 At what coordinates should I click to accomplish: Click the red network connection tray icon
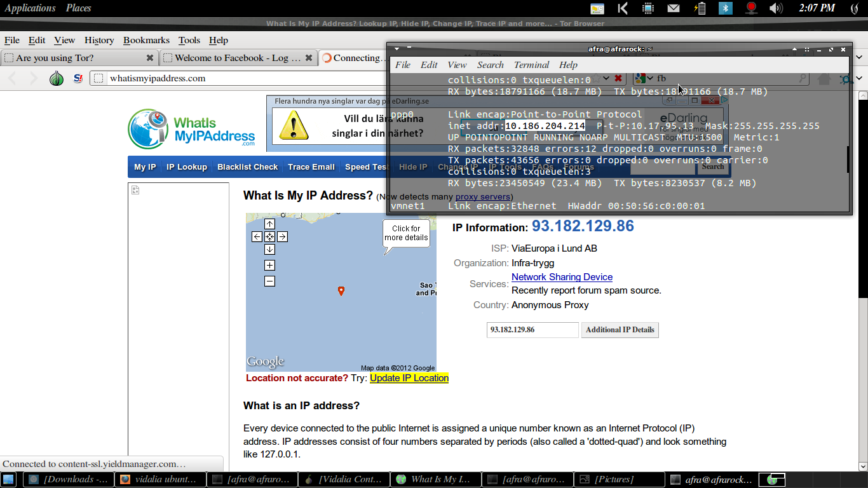(x=751, y=8)
